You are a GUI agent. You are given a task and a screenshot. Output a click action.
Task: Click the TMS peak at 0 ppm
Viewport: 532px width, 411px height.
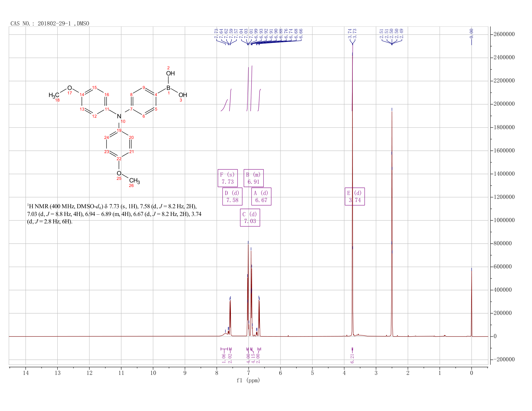(471, 303)
